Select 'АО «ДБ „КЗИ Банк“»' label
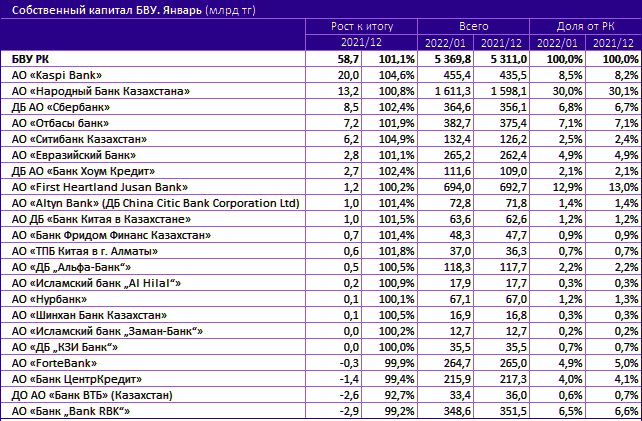 pos(65,347)
